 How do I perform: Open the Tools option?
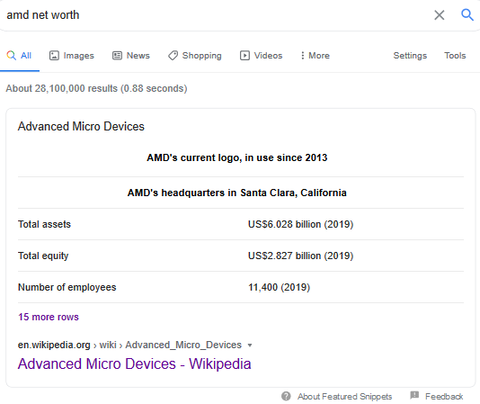455,56
